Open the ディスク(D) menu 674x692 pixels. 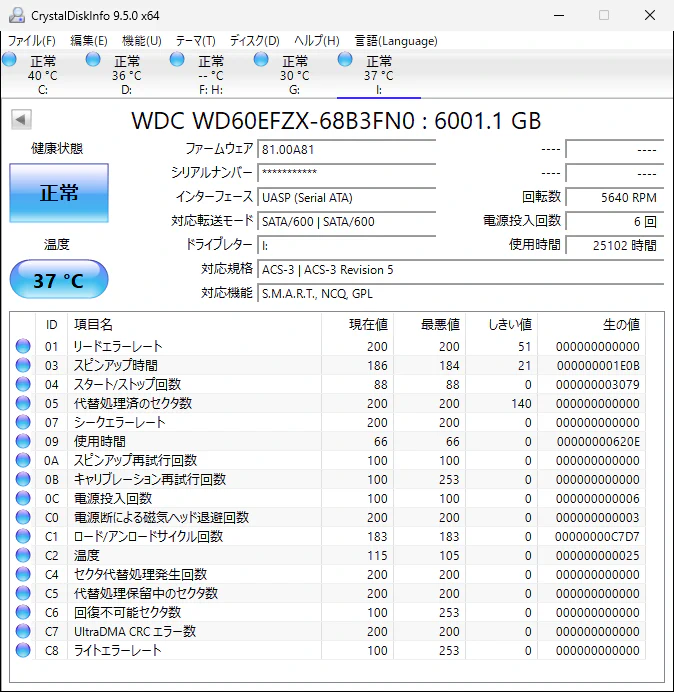pyautogui.click(x=255, y=41)
